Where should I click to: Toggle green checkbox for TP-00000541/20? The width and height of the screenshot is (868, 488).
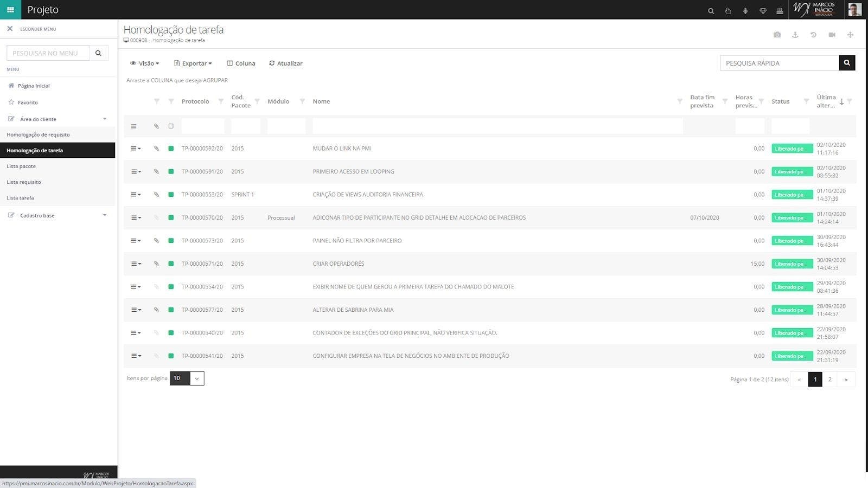coord(171,356)
